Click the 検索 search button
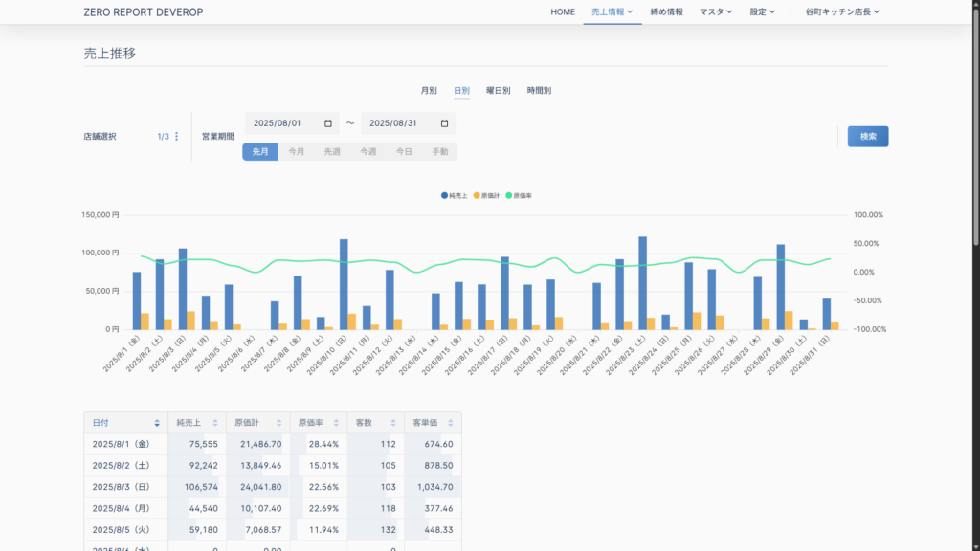This screenshot has width=980, height=551. [x=867, y=137]
